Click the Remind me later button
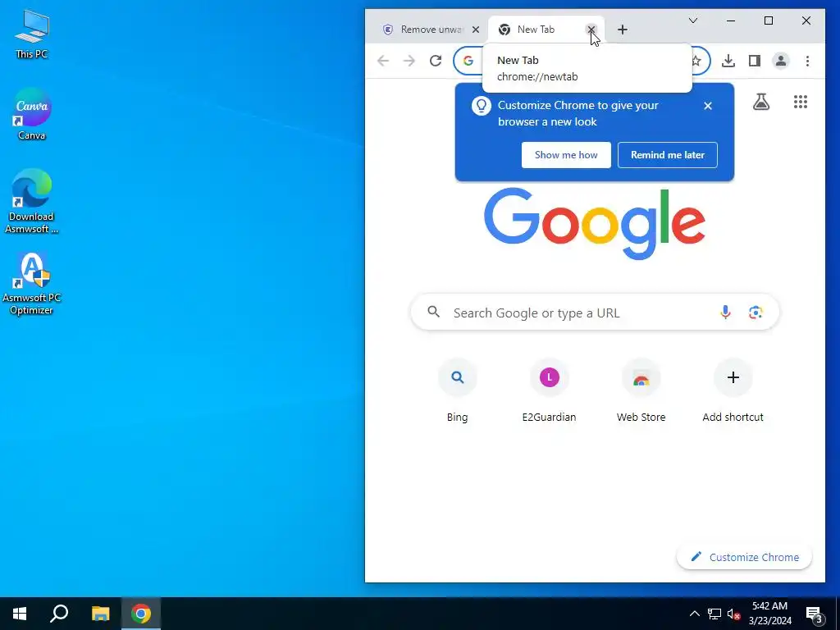Screen dimensions: 840x630 point(668,155)
